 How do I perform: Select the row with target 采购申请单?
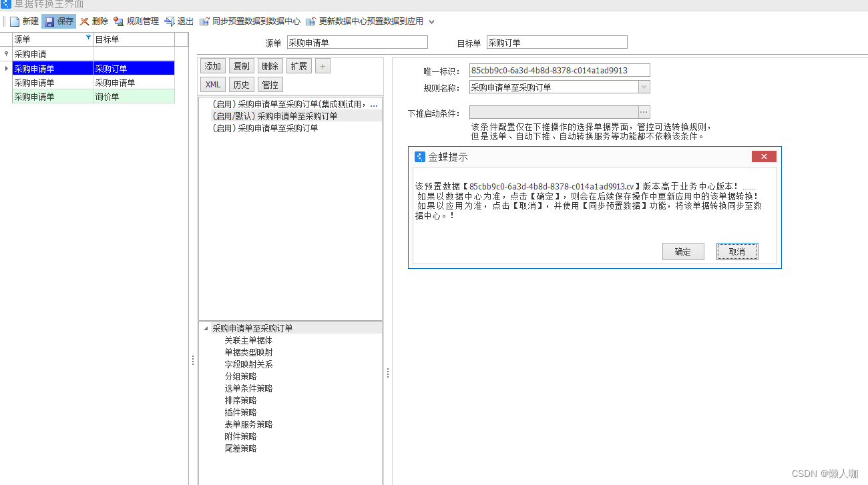point(93,83)
